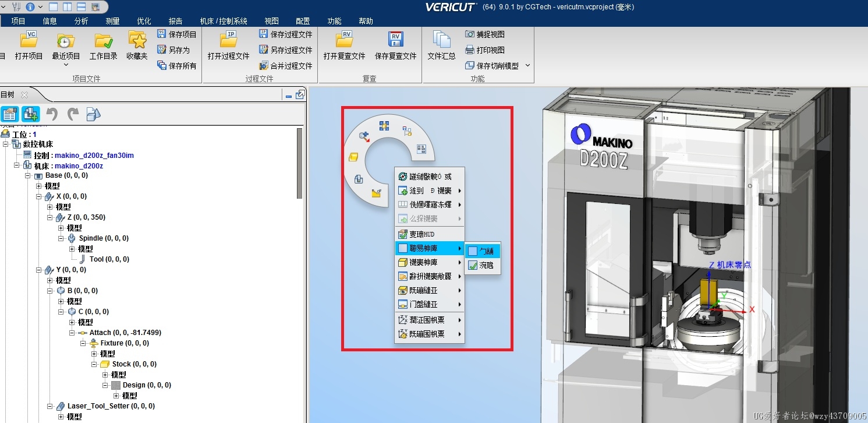Open a project with 打开项目
The width and height of the screenshot is (868, 423).
[29, 46]
